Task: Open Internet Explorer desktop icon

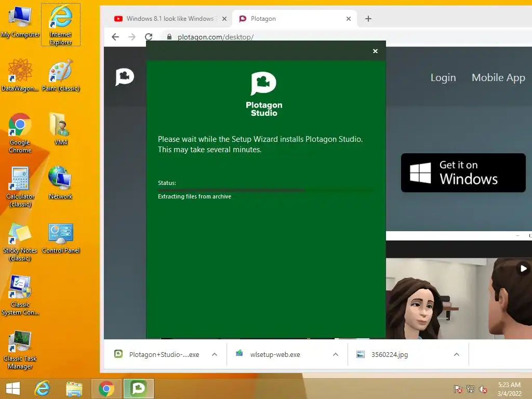Action: [61, 25]
